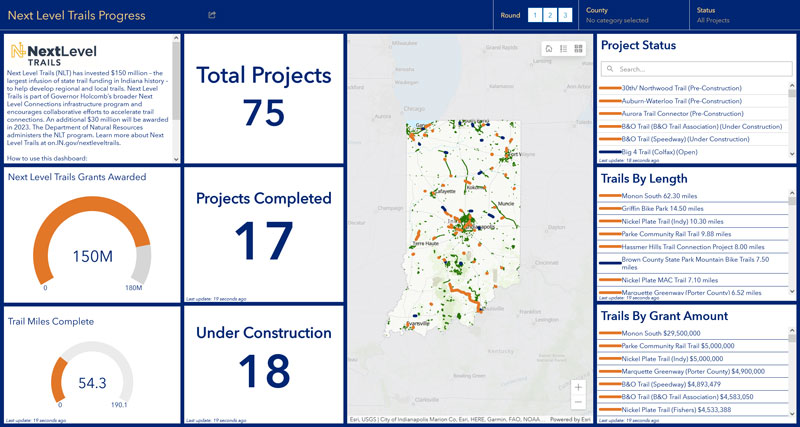The image size is (800, 427).
Task: Open the map legend list icon
Action: pos(563,48)
